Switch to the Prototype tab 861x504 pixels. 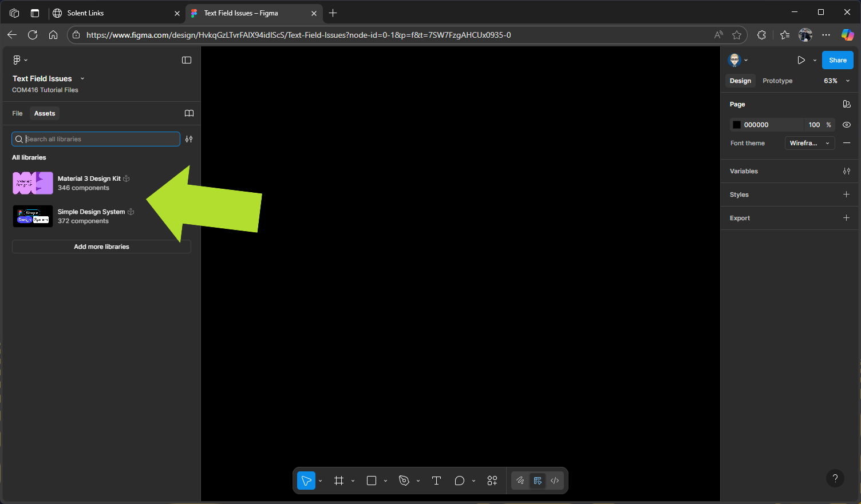pyautogui.click(x=777, y=81)
